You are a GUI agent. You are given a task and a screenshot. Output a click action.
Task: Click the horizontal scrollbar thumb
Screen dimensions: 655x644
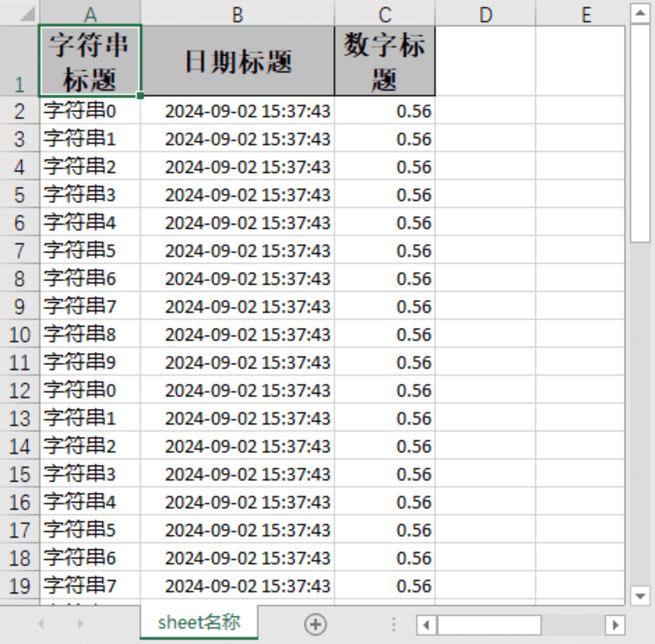[x=489, y=625]
